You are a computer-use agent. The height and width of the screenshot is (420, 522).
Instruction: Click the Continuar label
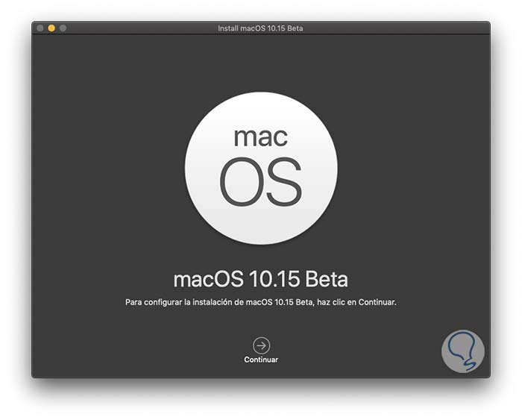pyautogui.click(x=261, y=360)
